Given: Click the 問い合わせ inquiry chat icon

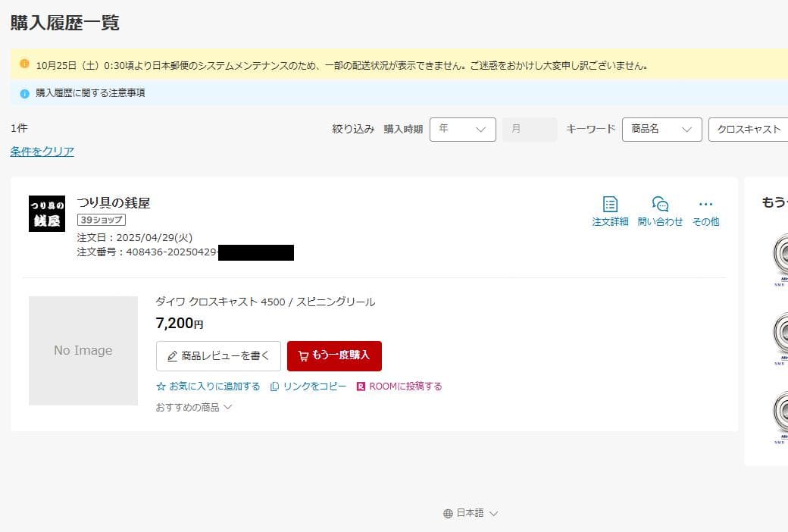Looking at the screenshot, I should click(x=660, y=204).
